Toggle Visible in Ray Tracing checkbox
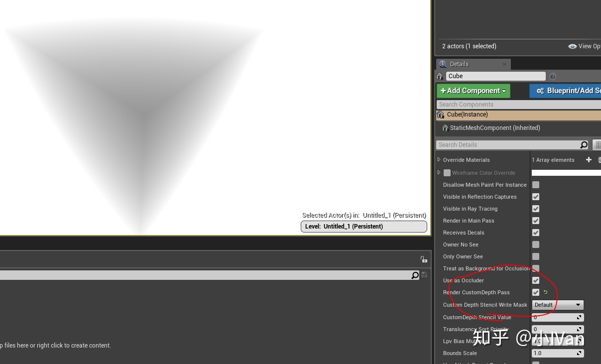 point(536,209)
